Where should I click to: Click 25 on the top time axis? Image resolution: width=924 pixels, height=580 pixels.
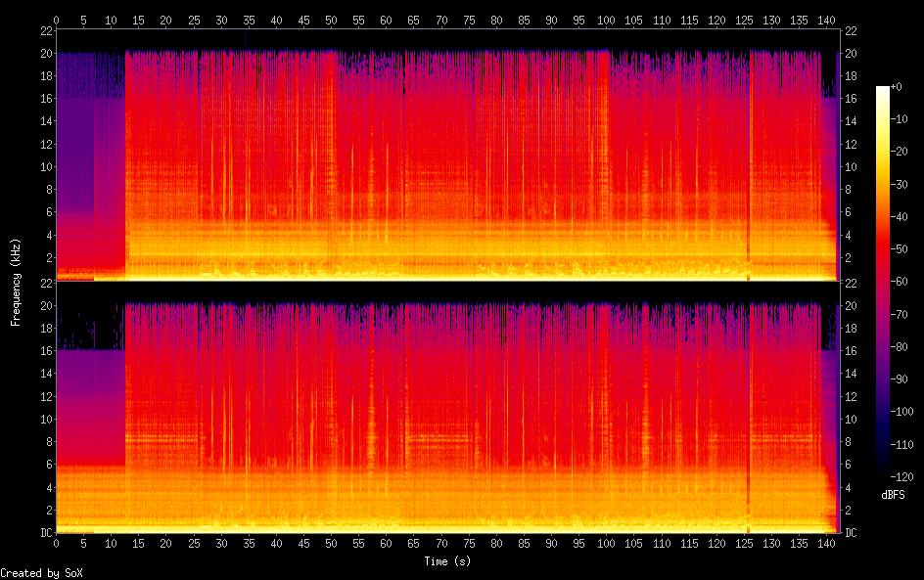[x=194, y=20]
